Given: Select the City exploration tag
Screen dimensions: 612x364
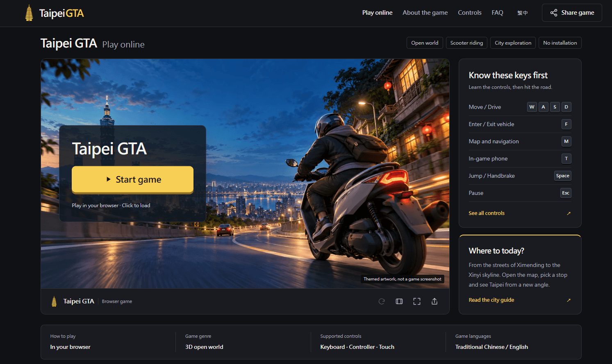Looking at the screenshot, I should coord(513,43).
